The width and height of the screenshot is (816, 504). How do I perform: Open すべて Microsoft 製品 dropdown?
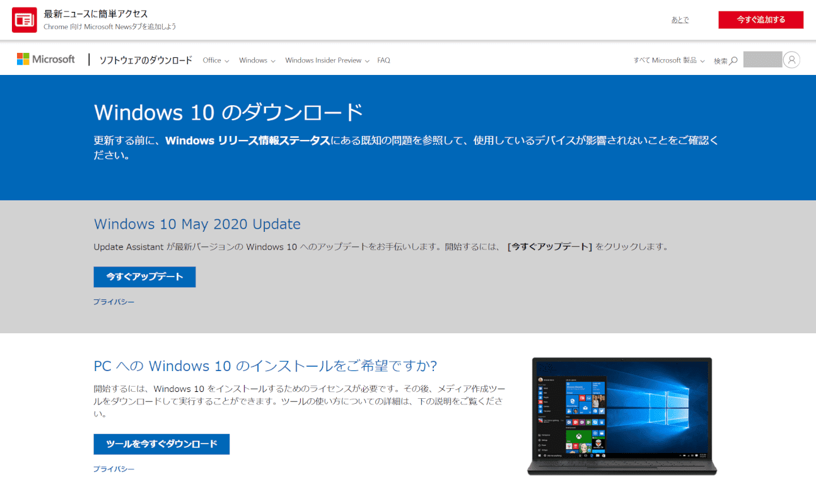(x=669, y=60)
